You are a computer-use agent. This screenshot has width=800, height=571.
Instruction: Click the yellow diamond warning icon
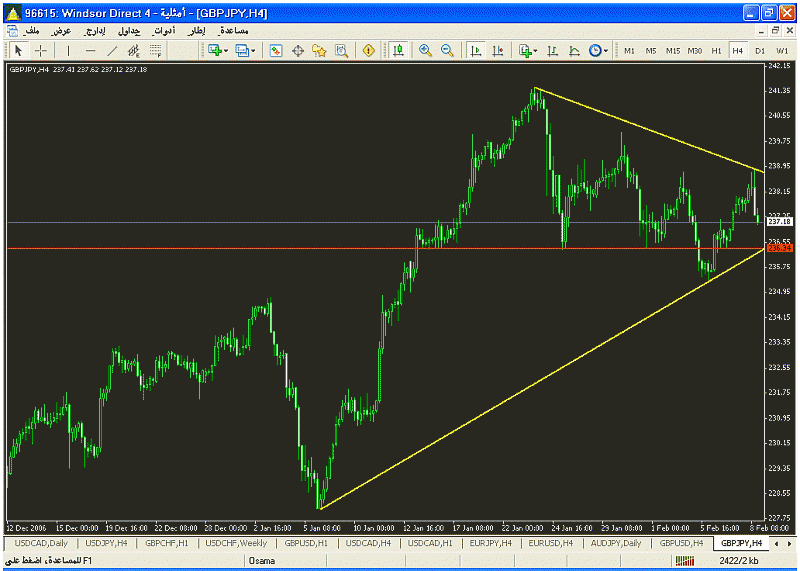tap(368, 51)
